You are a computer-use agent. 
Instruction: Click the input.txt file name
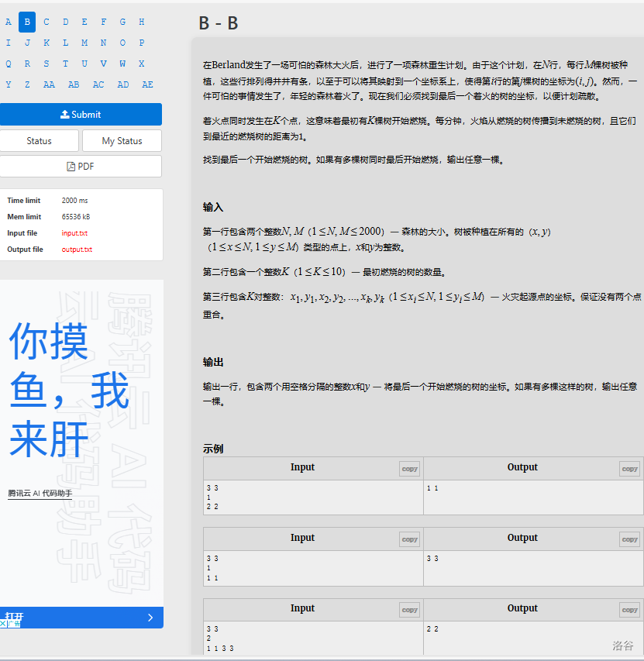click(x=74, y=233)
